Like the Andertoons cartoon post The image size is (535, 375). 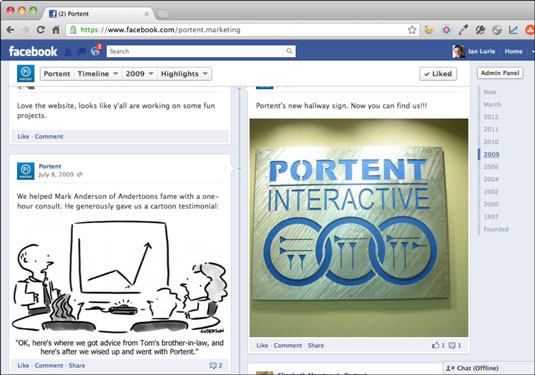(23, 365)
